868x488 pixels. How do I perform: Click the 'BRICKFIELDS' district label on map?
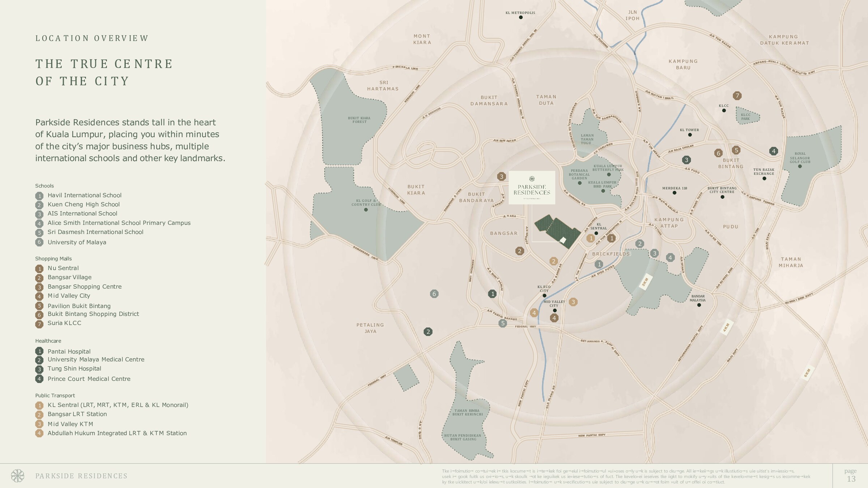[611, 254]
